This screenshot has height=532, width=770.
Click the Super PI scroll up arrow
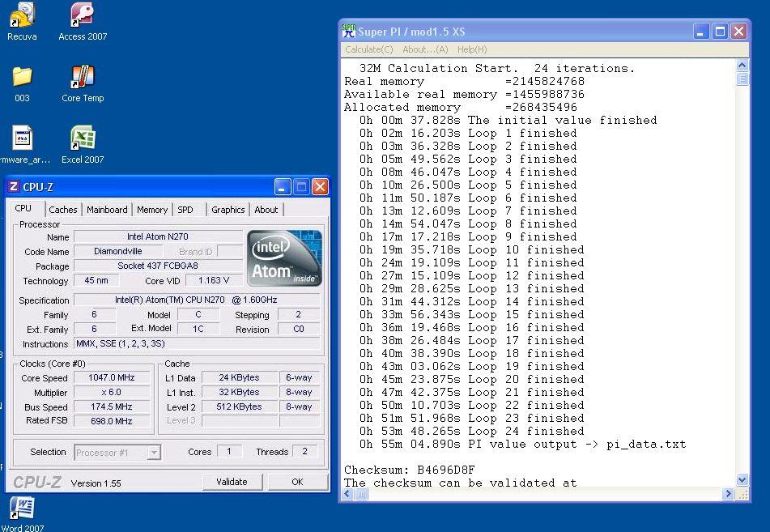742,66
